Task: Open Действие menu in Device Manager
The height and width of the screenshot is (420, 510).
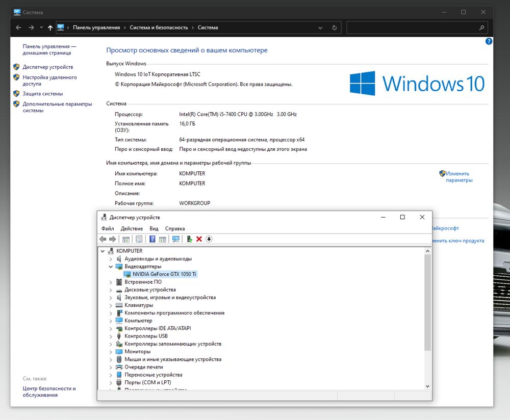Action: pyautogui.click(x=132, y=228)
